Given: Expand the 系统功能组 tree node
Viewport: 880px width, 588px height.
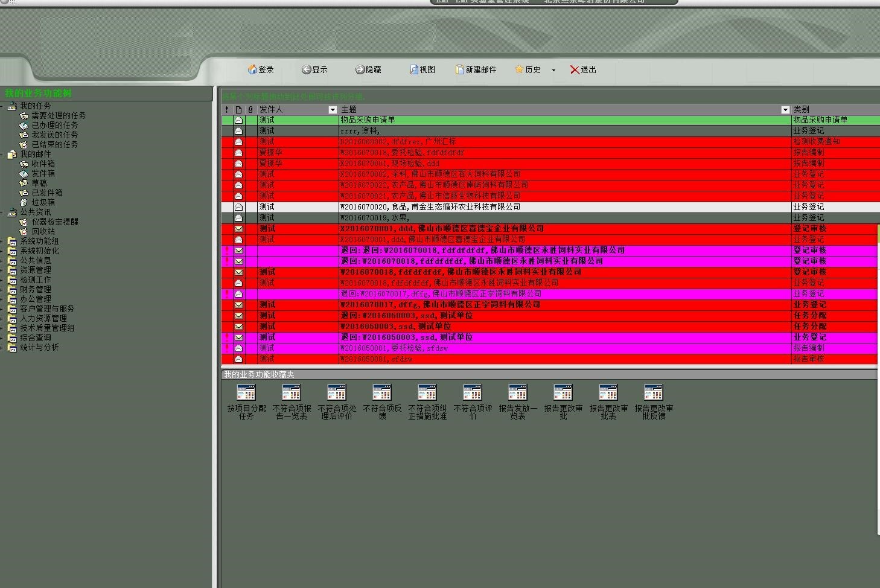Looking at the screenshot, I should click(2, 241).
